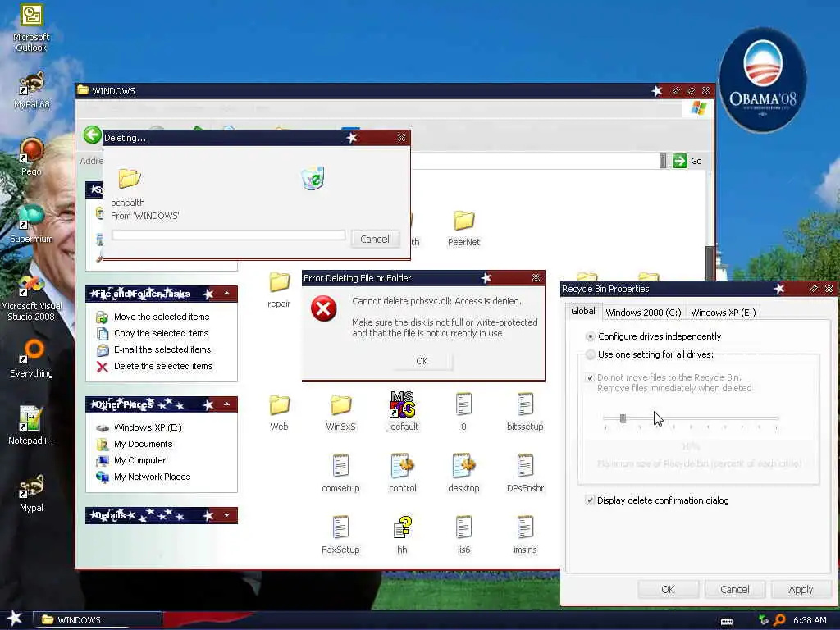Click the orange magnifier tray icon
840x630 pixels.
pos(779,620)
